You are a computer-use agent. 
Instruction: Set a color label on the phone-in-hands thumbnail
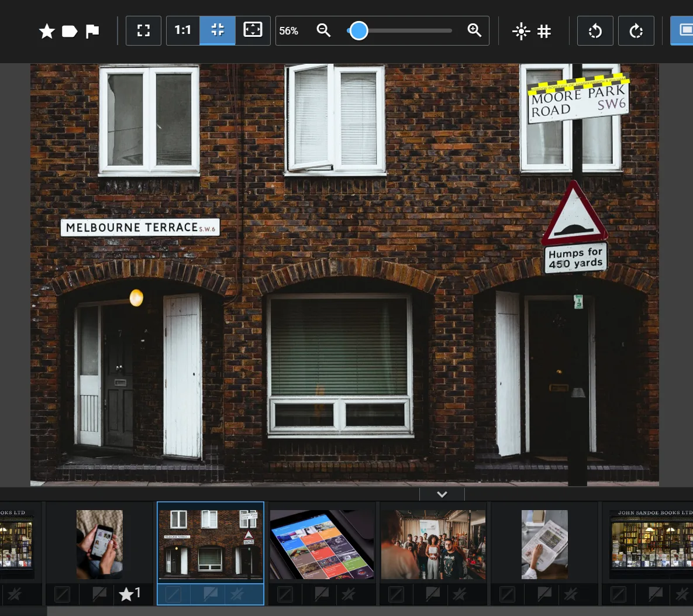63,594
